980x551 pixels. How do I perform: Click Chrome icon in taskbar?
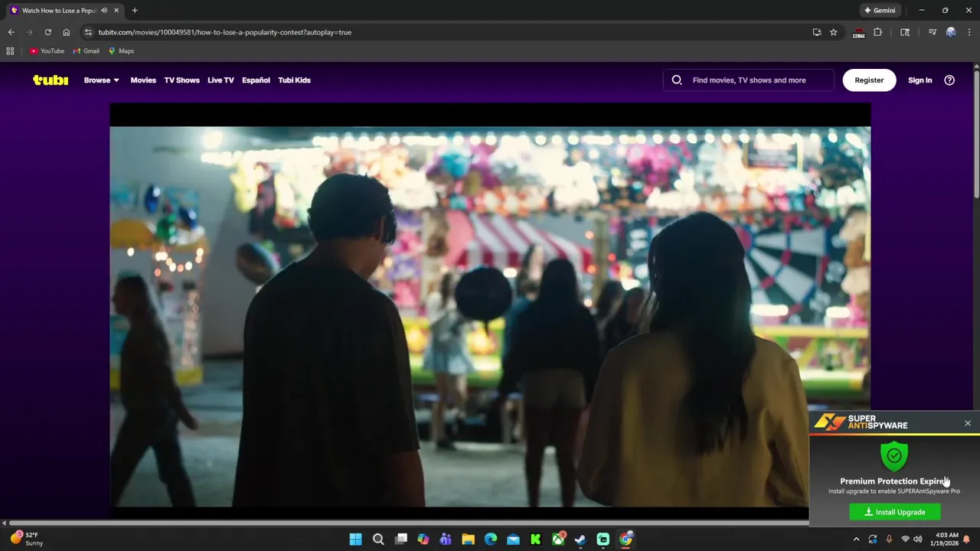click(x=626, y=540)
